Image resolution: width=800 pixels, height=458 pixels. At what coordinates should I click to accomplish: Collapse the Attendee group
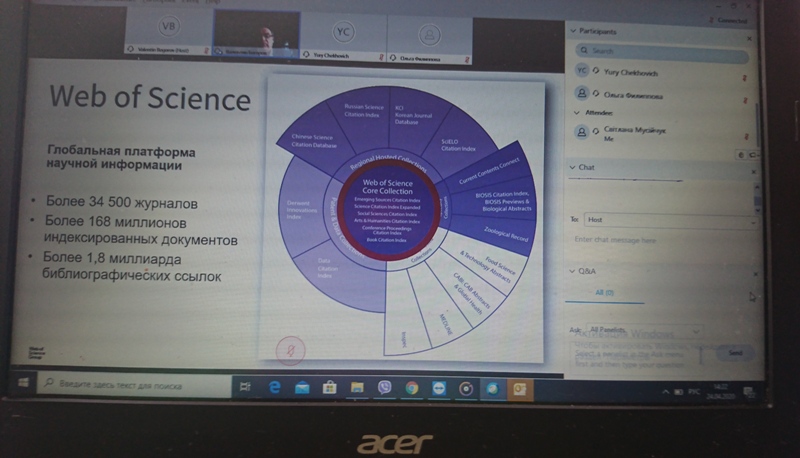(577, 113)
